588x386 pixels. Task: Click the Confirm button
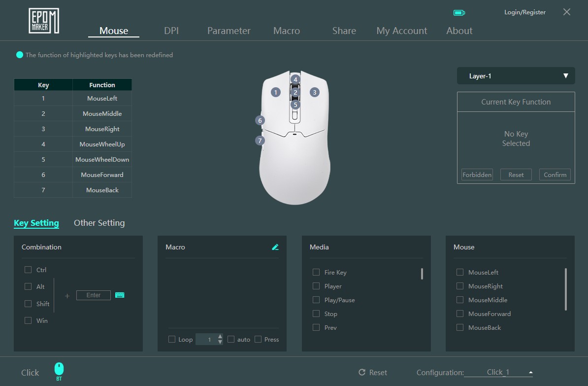pyautogui.click(x=555, y=175)
